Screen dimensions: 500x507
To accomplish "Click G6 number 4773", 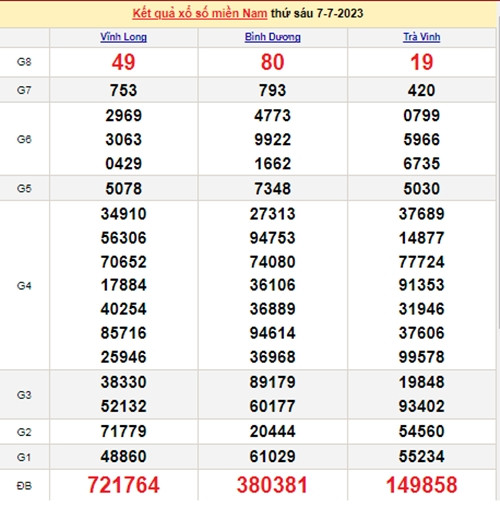I will 273,115.
